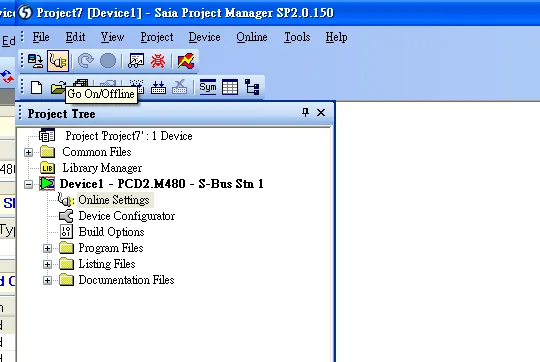Click the Documentation Files folder icon
This screenshot has width=540, height=362.
[x=66, y=280]
